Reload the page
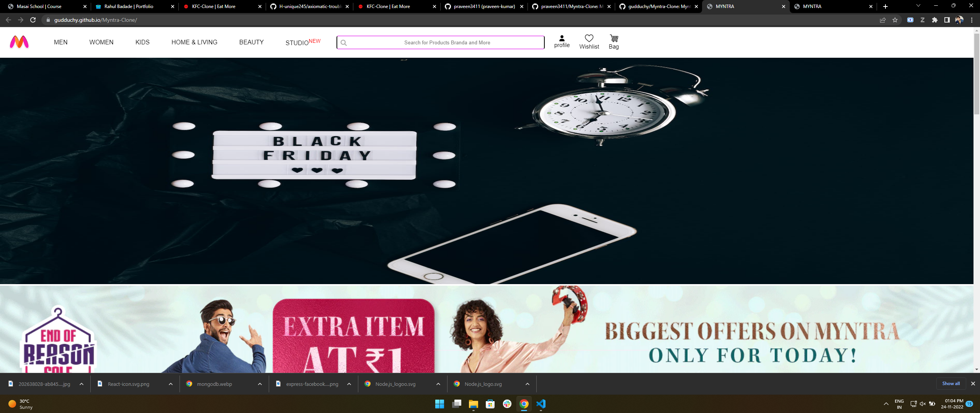This screenshot has width=980, height=413. click(x=33, y=20)
